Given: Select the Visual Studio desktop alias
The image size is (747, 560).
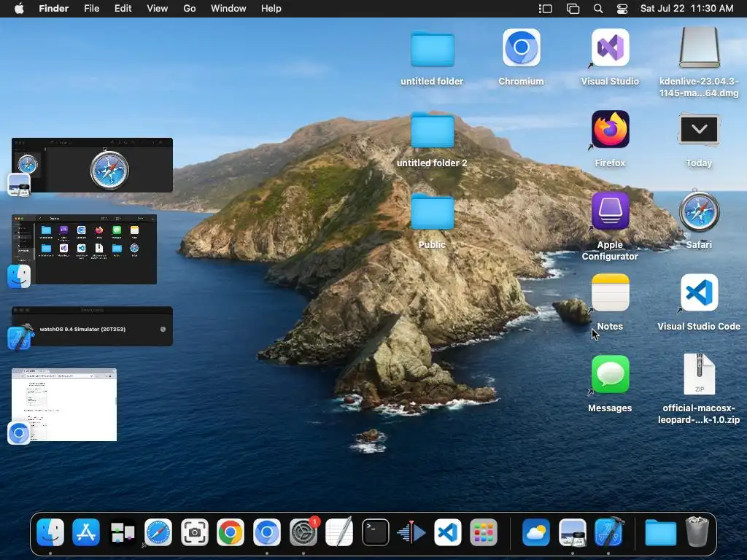Looking at the screenshot, I should 610,58.
